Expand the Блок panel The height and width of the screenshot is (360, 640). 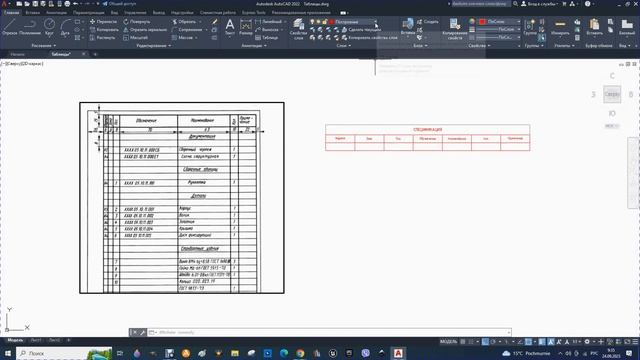(420, 46)
